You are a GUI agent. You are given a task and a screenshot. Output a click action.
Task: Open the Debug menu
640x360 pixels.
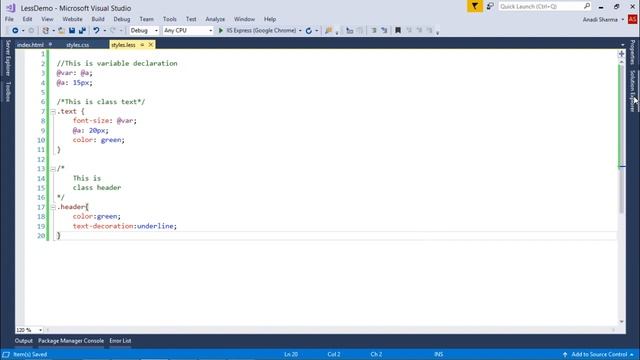click(x=122, y=19)
